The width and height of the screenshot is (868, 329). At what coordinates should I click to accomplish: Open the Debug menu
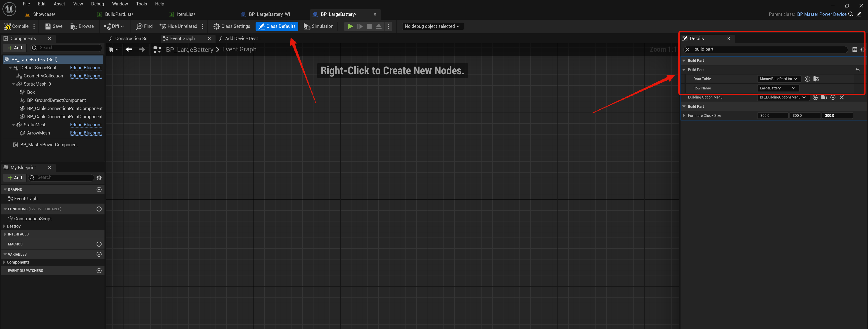click(97, 4)
